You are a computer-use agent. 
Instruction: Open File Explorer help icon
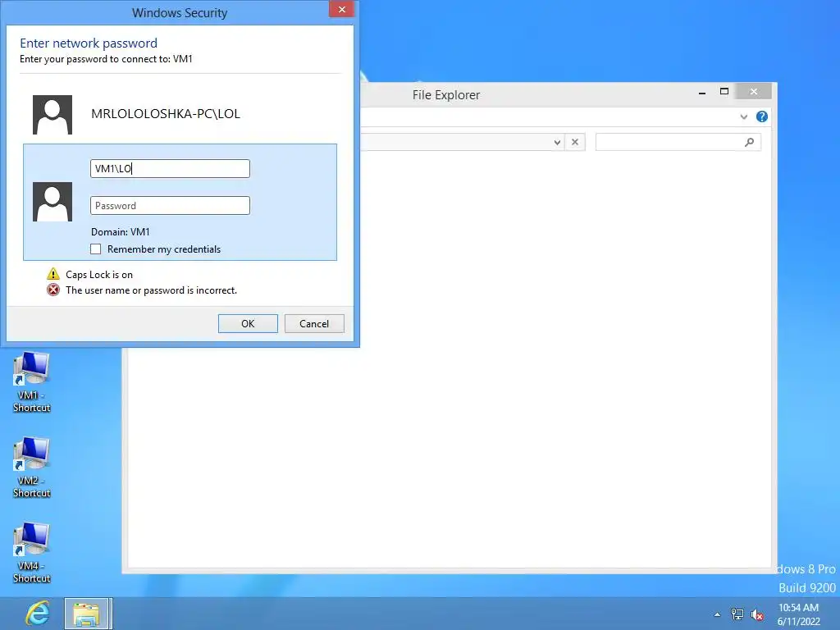coord(762,116)
